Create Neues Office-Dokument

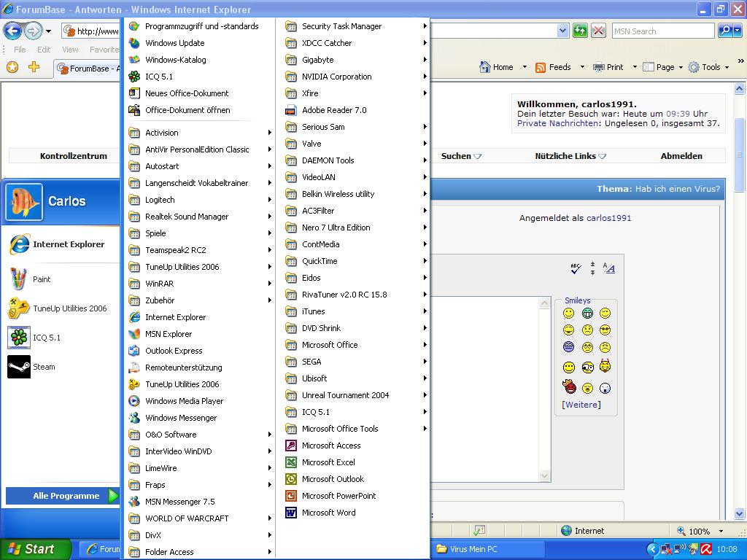tap(199, 94)
